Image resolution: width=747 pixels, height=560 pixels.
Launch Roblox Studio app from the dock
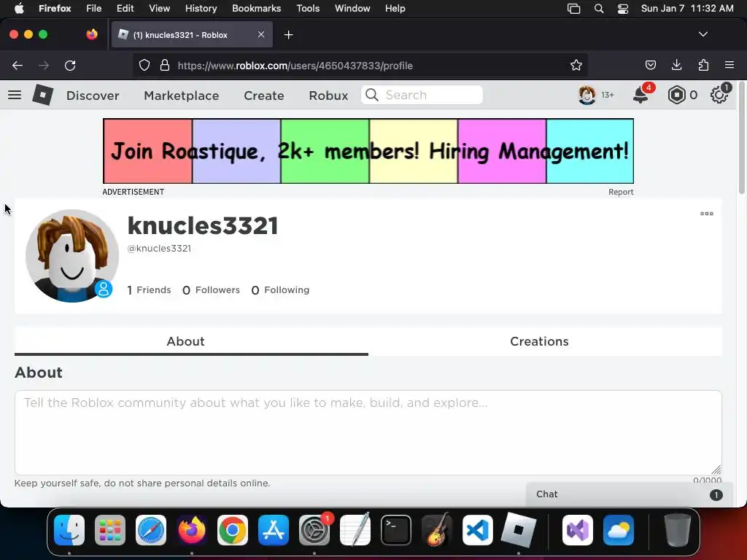[x=519, y=530]
